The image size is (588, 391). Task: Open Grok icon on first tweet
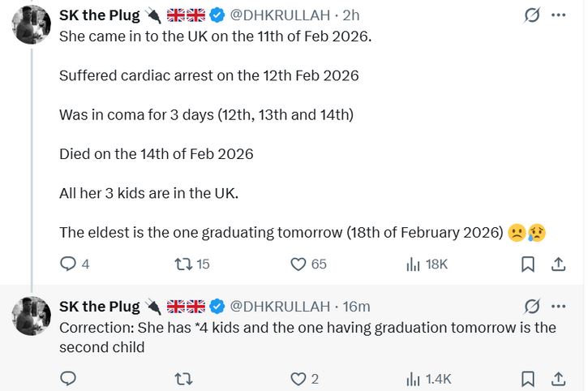tap(532, 15)
